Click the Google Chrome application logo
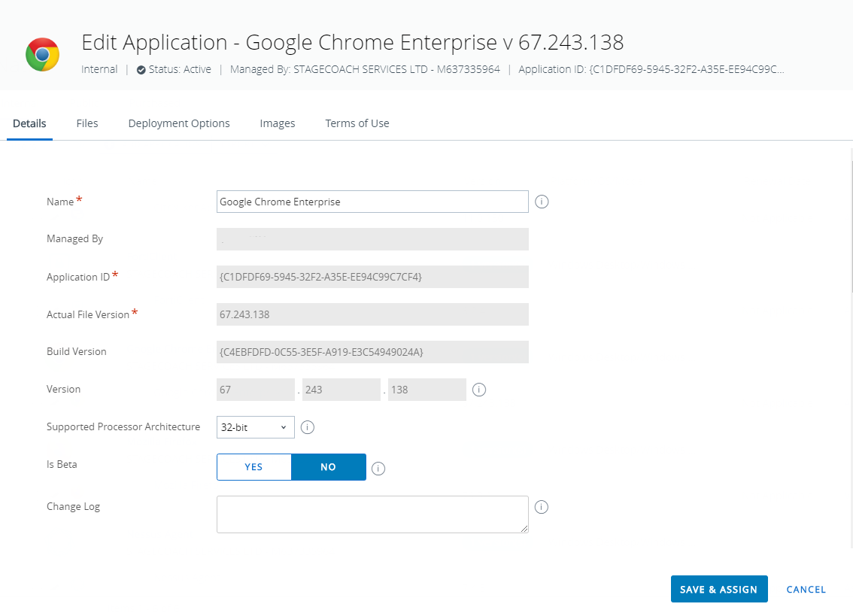 (42, 53)
